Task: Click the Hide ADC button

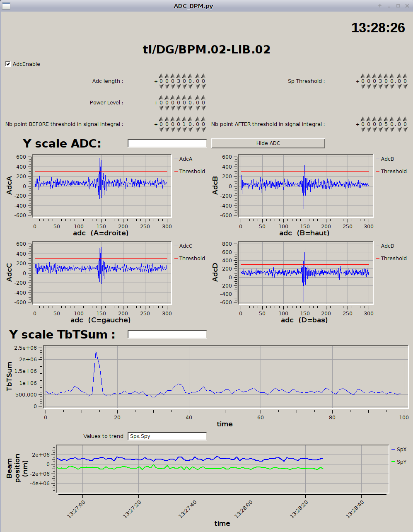Action: [268, 143]
